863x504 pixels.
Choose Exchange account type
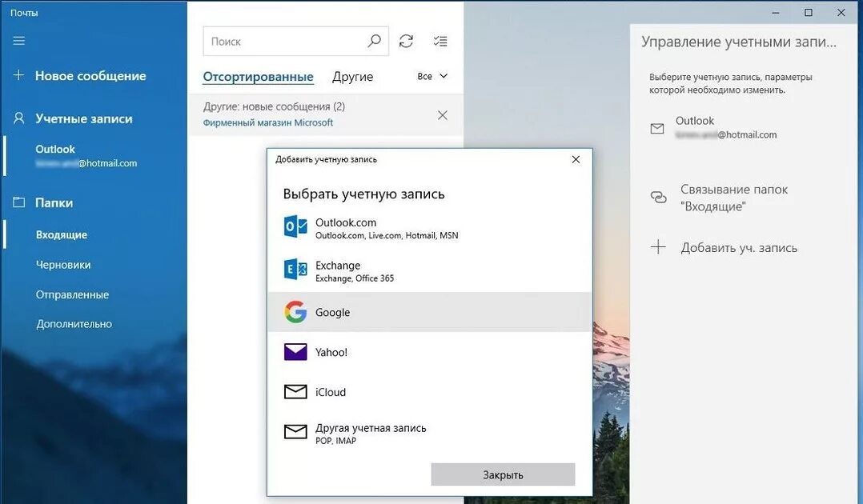pyautogui.click(x=430, y=270)
